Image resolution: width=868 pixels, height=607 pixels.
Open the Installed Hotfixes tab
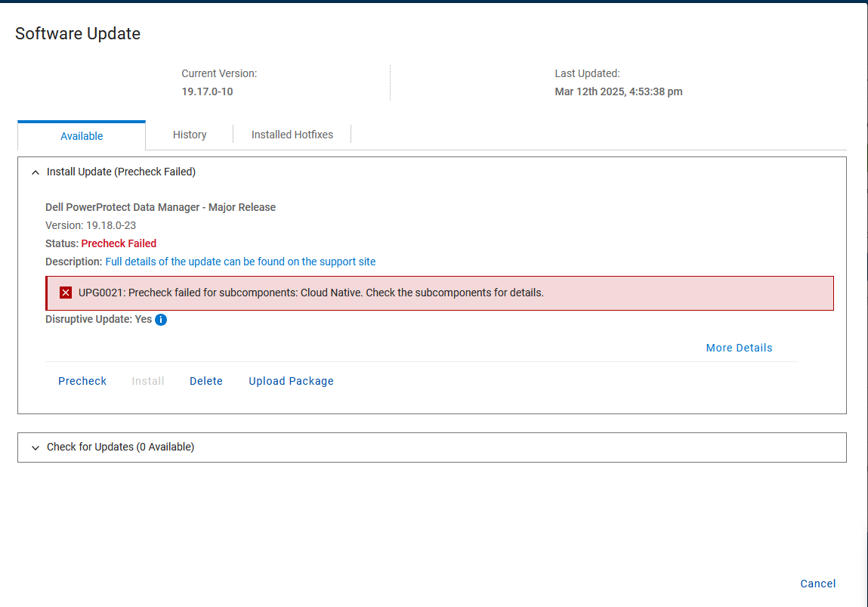[x=292, y=135]
